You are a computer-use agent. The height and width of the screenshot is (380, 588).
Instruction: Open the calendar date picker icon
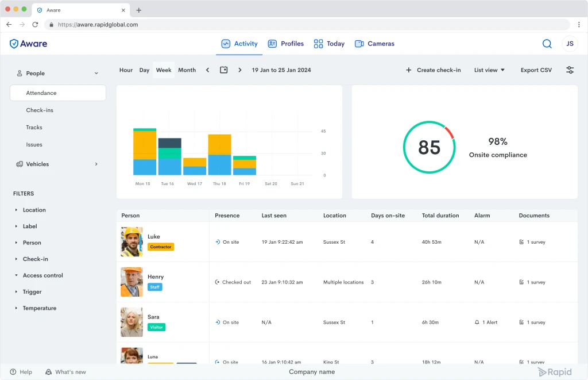pos(223,70)
